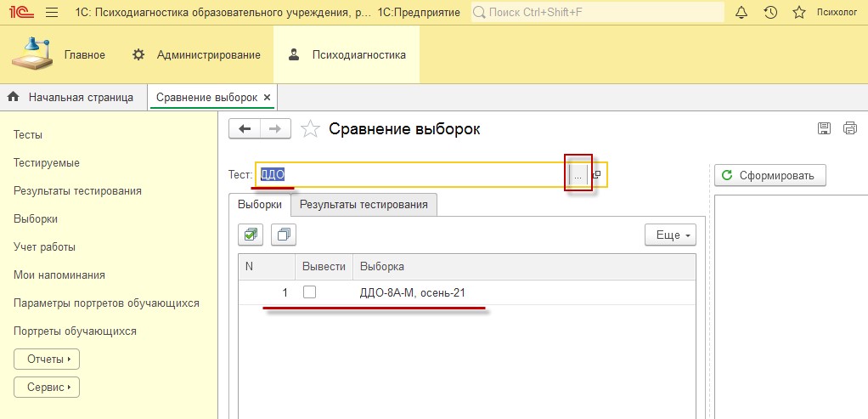
Task: Click the N column header
Action: tap(268, 267)
